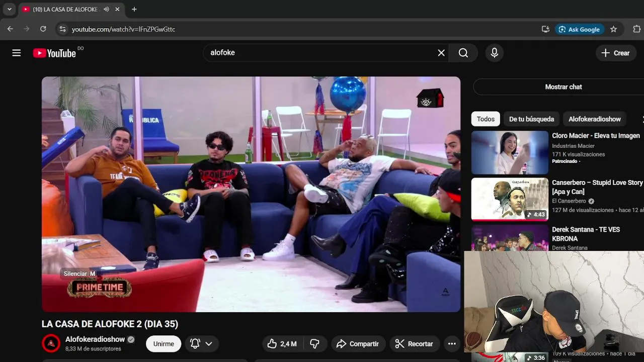Bookmark this page with star icon
644x362 pixels.
coord(613,29)
